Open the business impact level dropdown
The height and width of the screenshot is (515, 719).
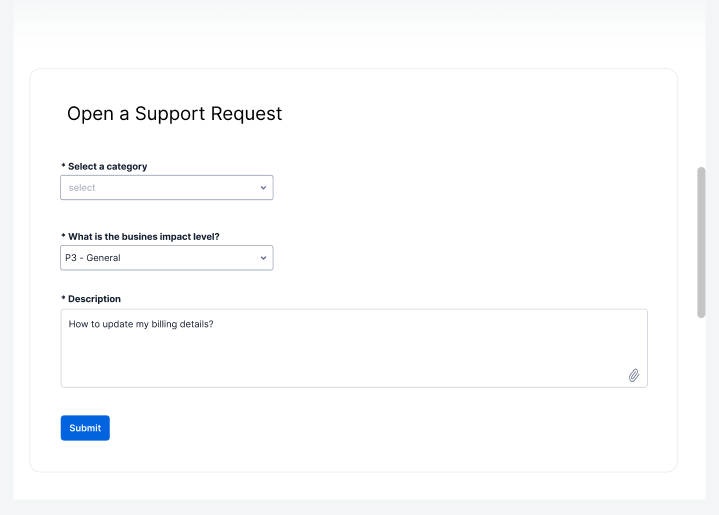tap(167, 258)
